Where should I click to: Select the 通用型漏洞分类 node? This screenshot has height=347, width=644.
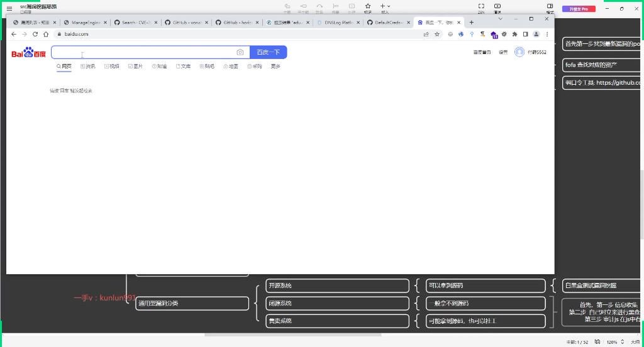192,303
